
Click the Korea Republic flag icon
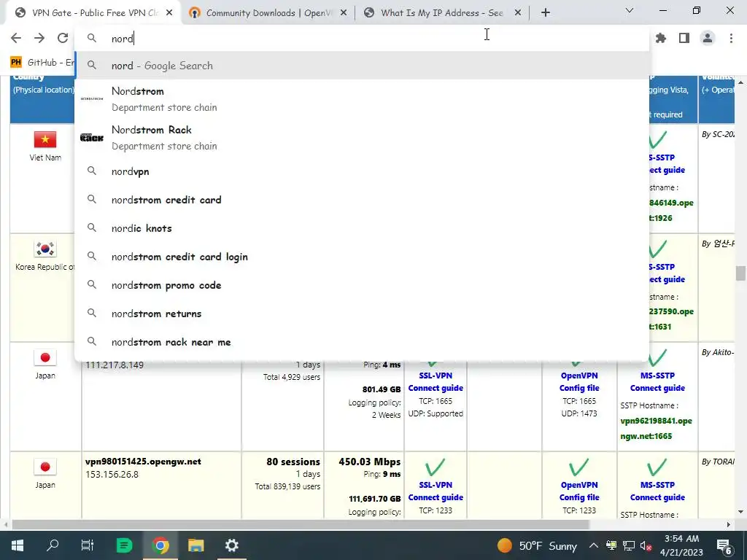pyautogui.click(x=45, y=249)
